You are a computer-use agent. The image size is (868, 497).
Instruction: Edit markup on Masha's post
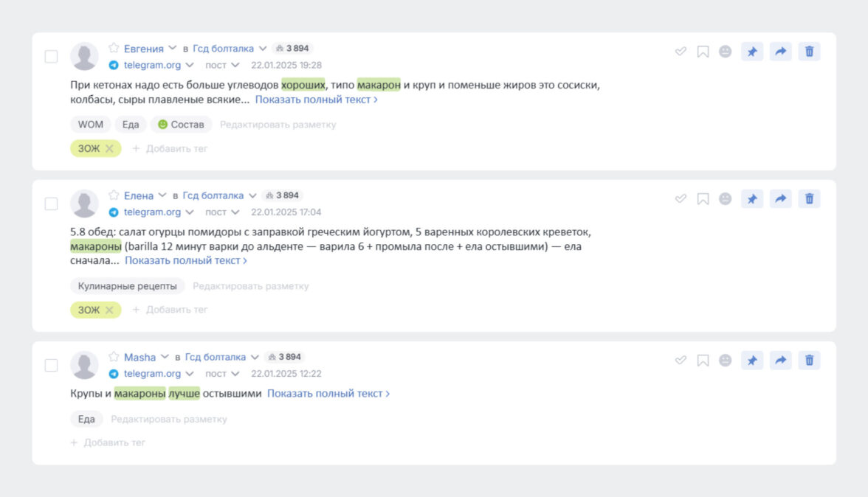pyautogui.click(x=169, y=419)
